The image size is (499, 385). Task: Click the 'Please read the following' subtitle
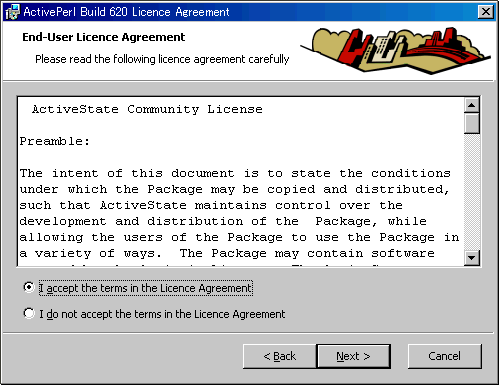point(162,59)
